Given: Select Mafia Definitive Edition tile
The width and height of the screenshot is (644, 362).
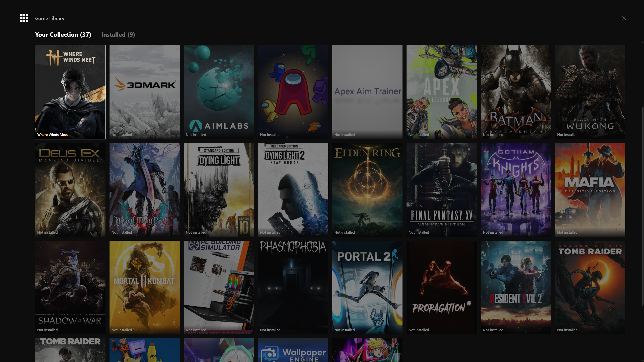Looking at the screenshot, I should [x=590, y=190].
